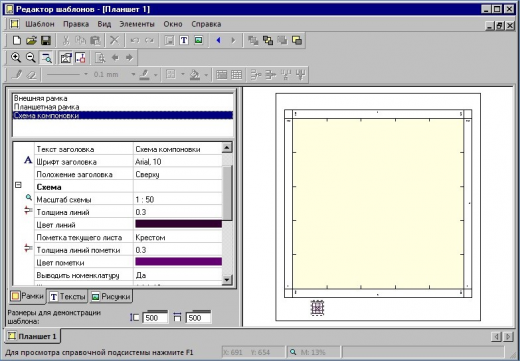Switch to the Тексты tab
This screenshot has height=361, width=520.
[68, 296]
